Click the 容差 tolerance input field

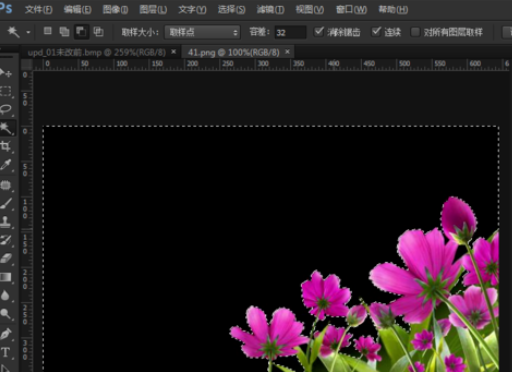[290, 32]
